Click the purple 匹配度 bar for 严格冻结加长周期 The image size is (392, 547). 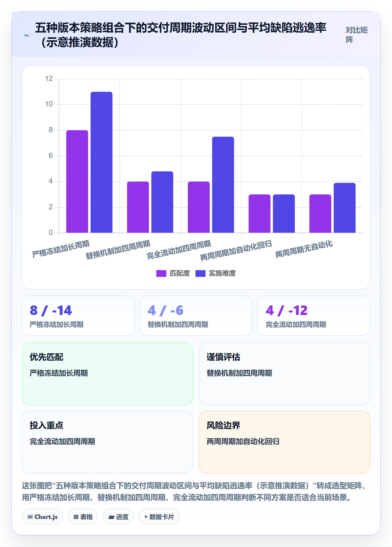click(77, 181)
